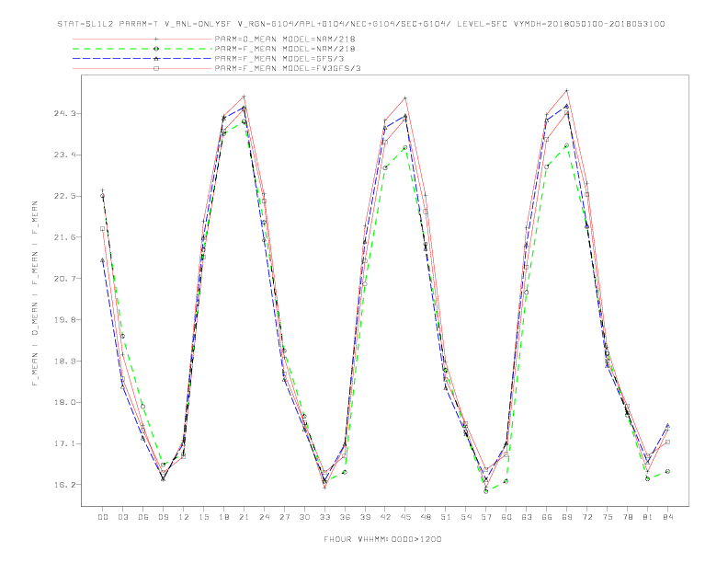This screenshot has width=728, height=563.
Task: Click green circle data point at hour 84
Action: 667,472
